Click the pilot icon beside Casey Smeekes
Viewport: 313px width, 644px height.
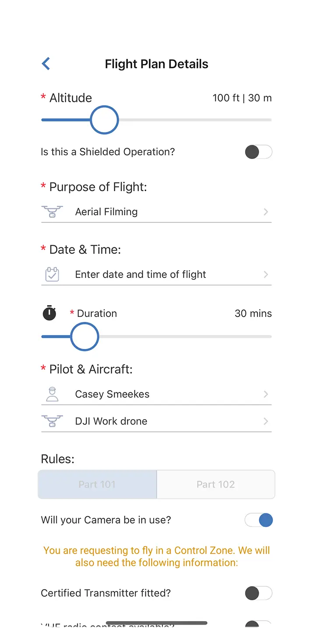click(53, 394)
